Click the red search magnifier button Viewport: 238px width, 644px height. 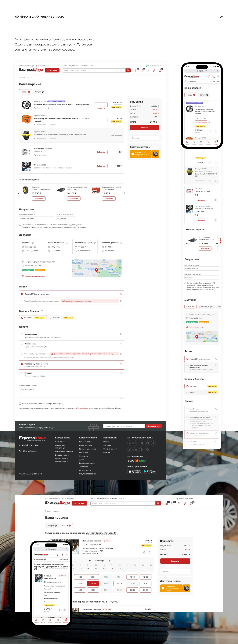click(x=128, y=70)
